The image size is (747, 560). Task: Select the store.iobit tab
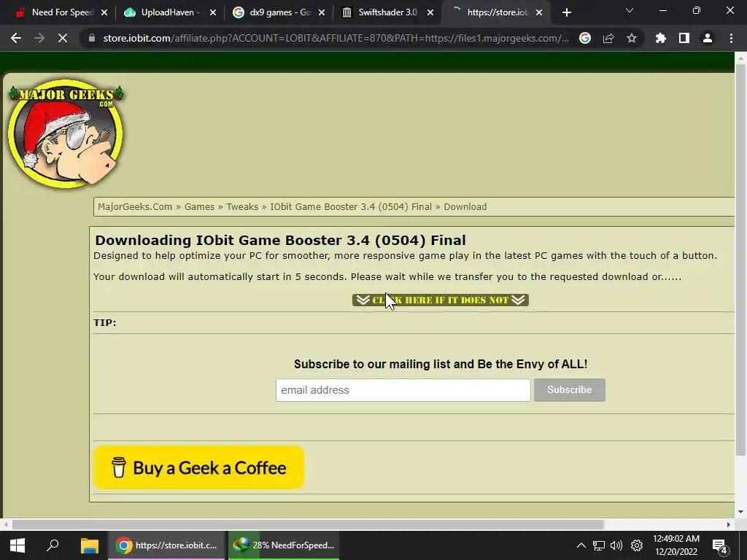(498, 12)
